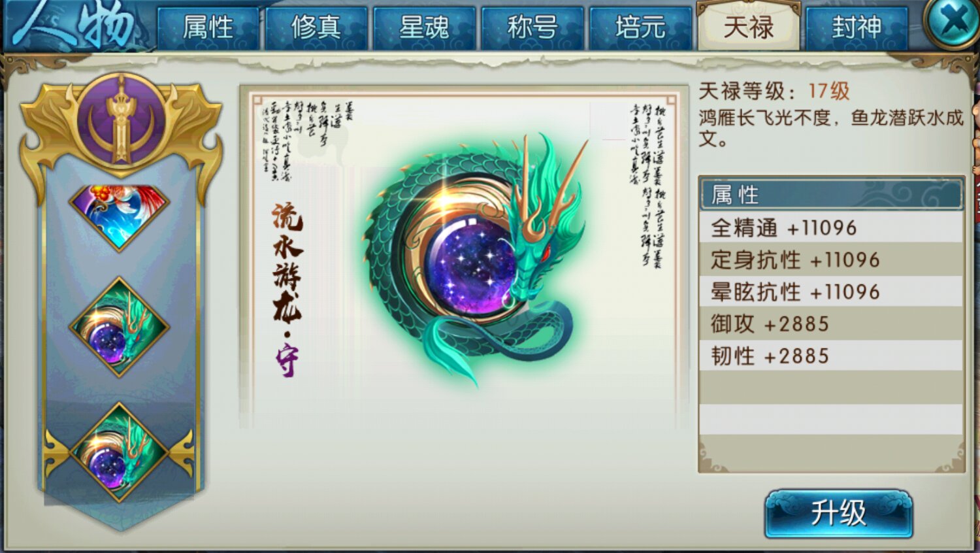Click the 御攻 +2885 attribute row
The height and width of the screenshot is (553, 980).
pos(831,324)
